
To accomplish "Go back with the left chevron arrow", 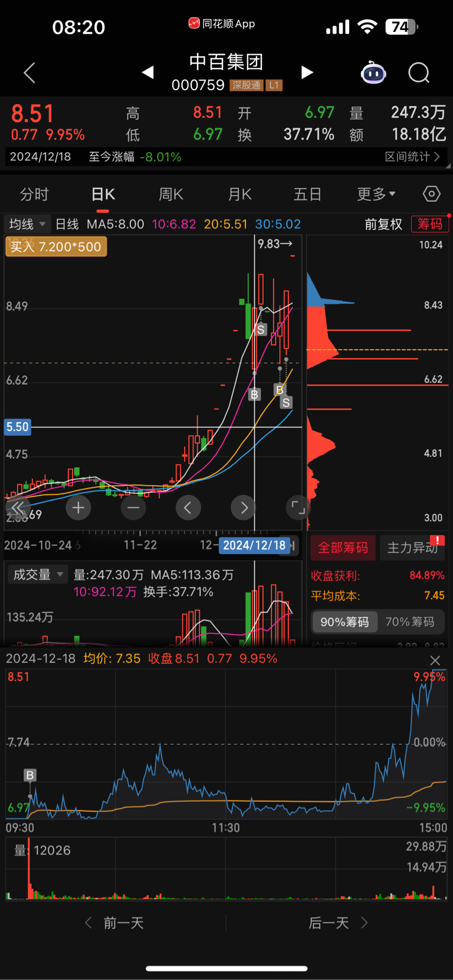I will pyautogui.click(x=29, y=73).
